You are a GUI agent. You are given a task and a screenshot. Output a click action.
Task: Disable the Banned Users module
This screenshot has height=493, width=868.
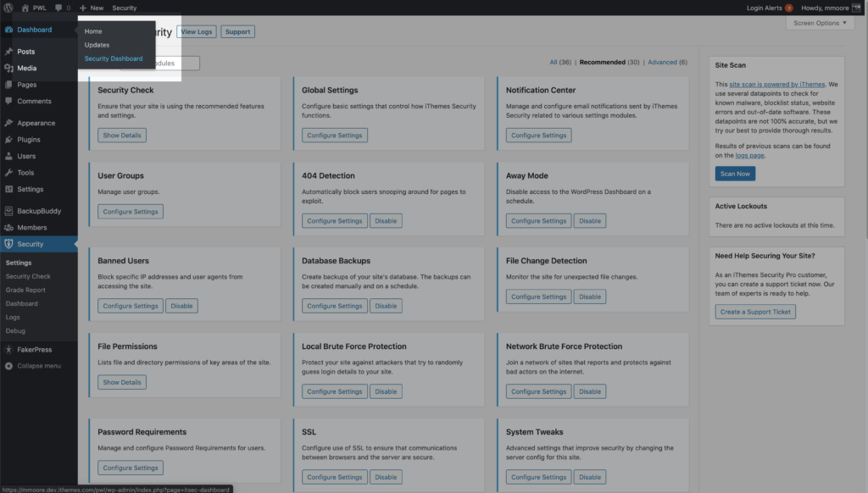[181, 306]
